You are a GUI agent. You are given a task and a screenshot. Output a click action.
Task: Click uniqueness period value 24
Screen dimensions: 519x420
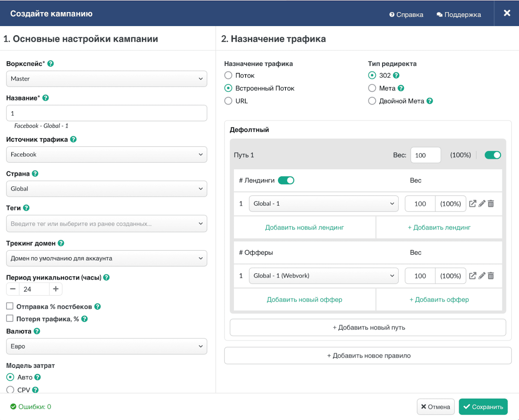[x=34, y=289]
